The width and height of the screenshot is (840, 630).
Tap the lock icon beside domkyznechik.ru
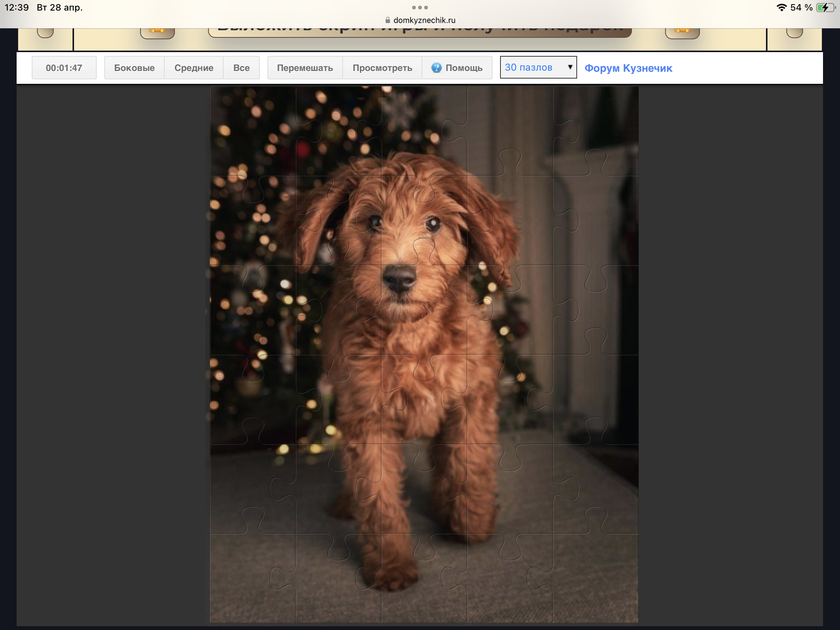[x=388, y=20]
